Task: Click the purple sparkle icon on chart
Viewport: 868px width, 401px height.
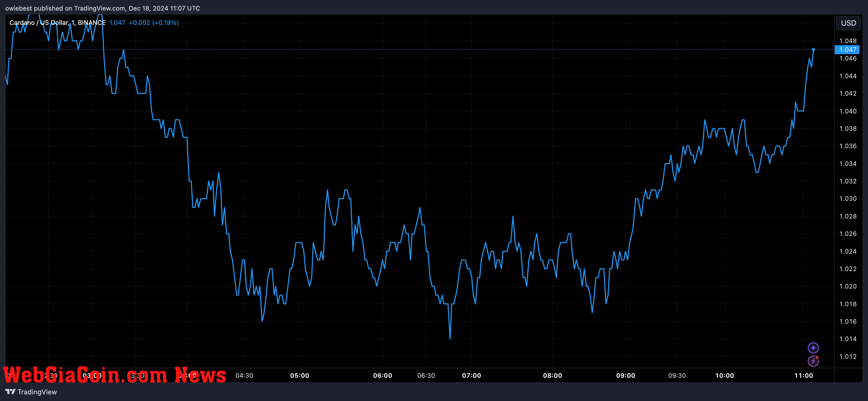Action: [x=813, y=347]
